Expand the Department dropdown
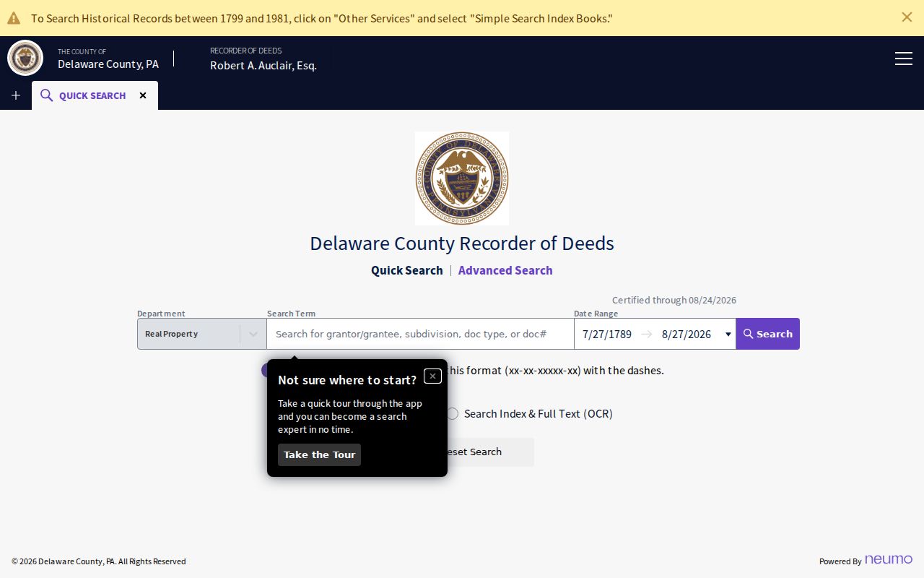The width and height of the screenshot is (924, 578). 202,334
